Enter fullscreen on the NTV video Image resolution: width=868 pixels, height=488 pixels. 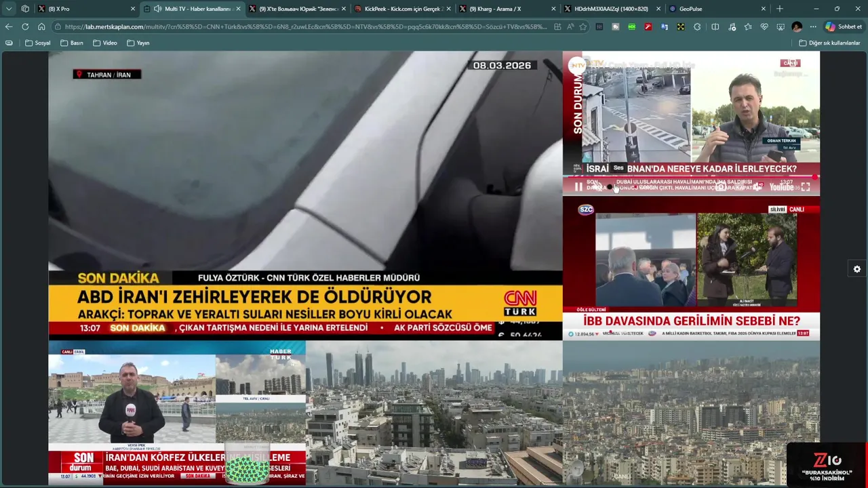(806, 187)
